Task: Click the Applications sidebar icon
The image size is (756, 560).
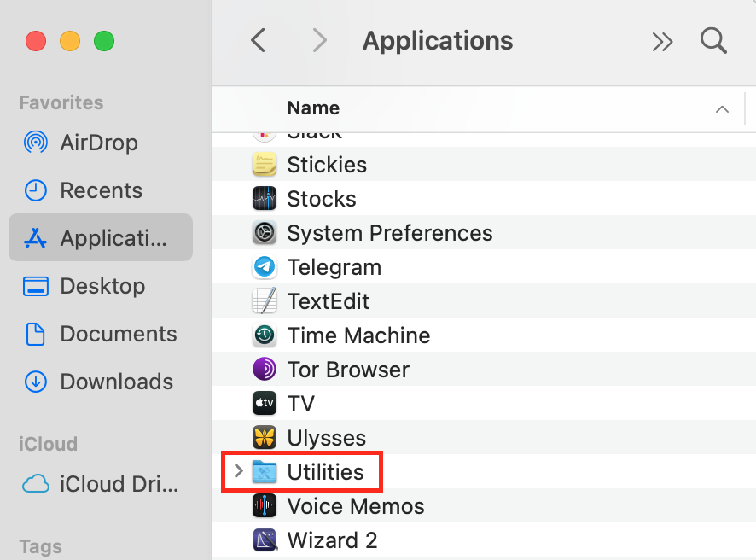Action: pyautogui.click(x=35, y=238)
